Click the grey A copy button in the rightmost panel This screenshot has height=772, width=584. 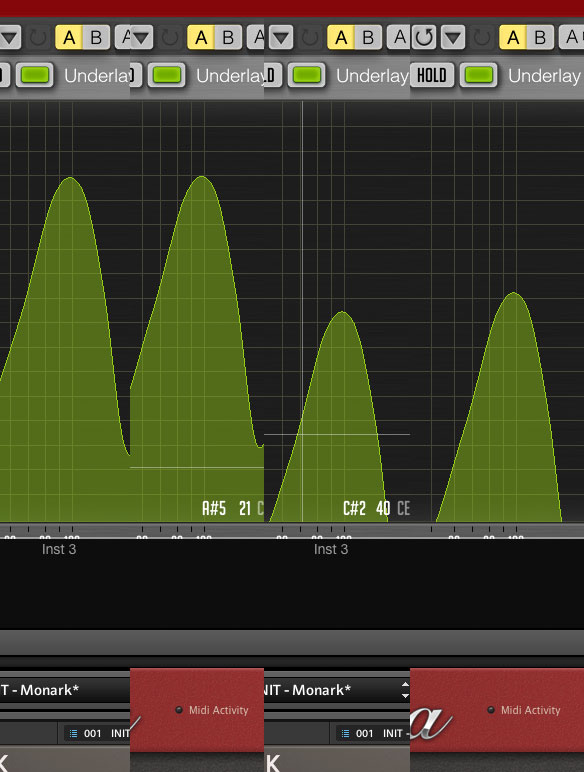click(x=572, y=37)
